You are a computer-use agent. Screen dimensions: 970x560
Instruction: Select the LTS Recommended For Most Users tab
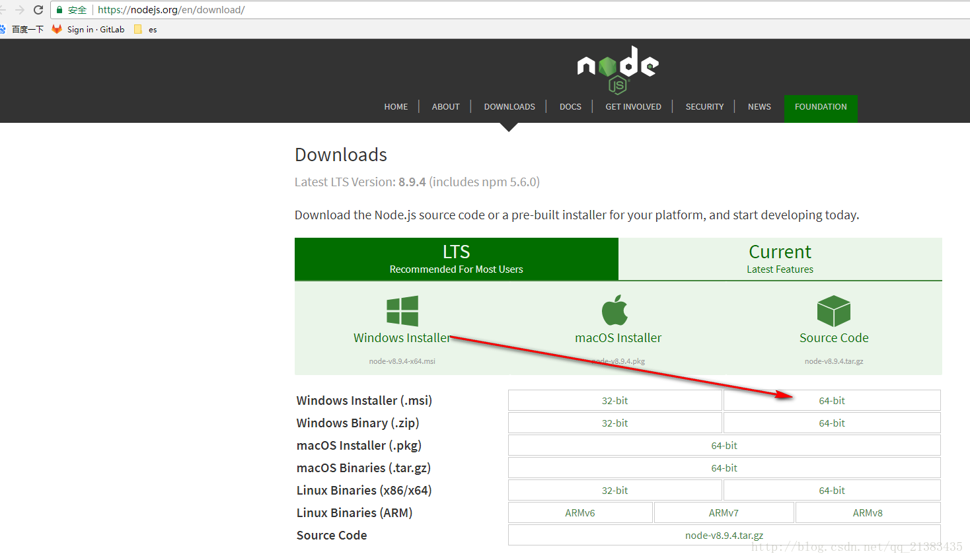(457, 259)
